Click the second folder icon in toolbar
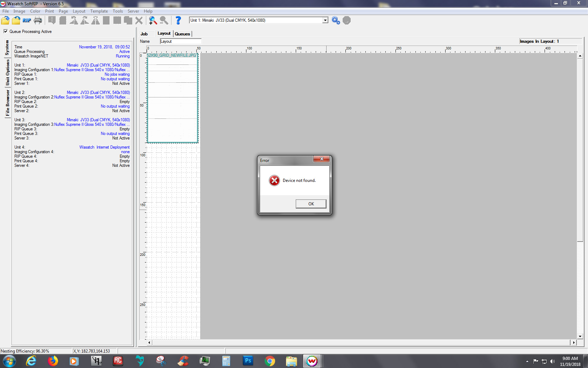This screenshot has height=368, width=588. [x=16, y=20]
